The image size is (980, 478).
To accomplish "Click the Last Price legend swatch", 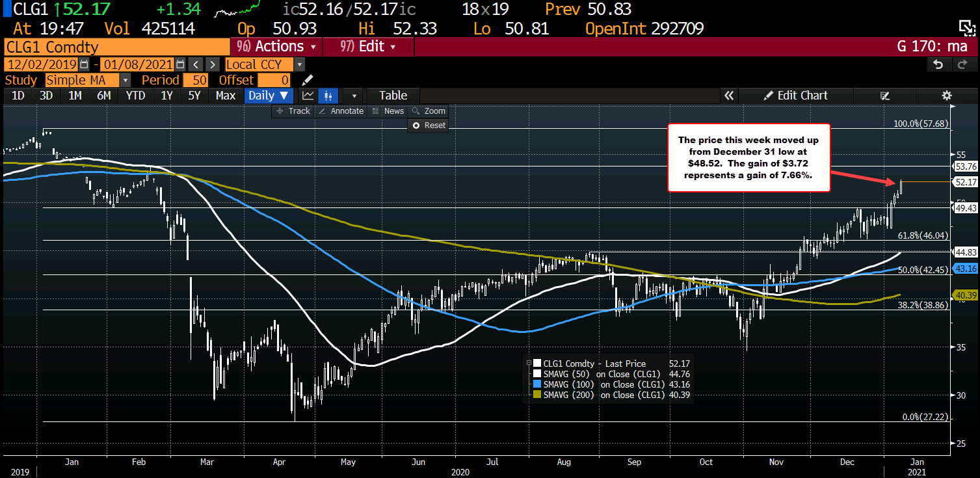I will pos(536,364).
